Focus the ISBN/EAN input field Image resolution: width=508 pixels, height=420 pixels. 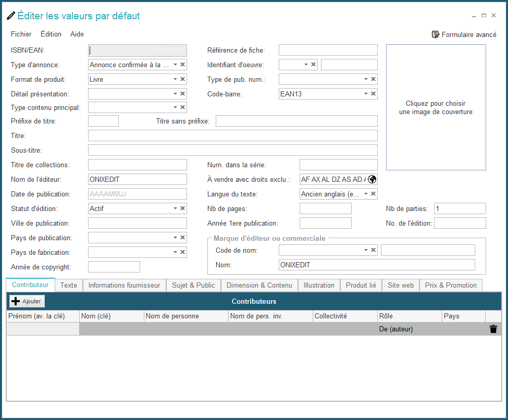(138, 50)
